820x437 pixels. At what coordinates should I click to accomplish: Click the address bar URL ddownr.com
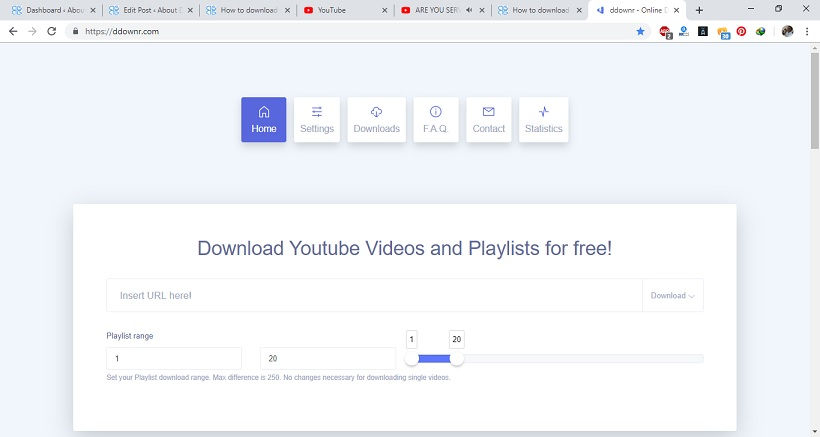click(122, 31)
